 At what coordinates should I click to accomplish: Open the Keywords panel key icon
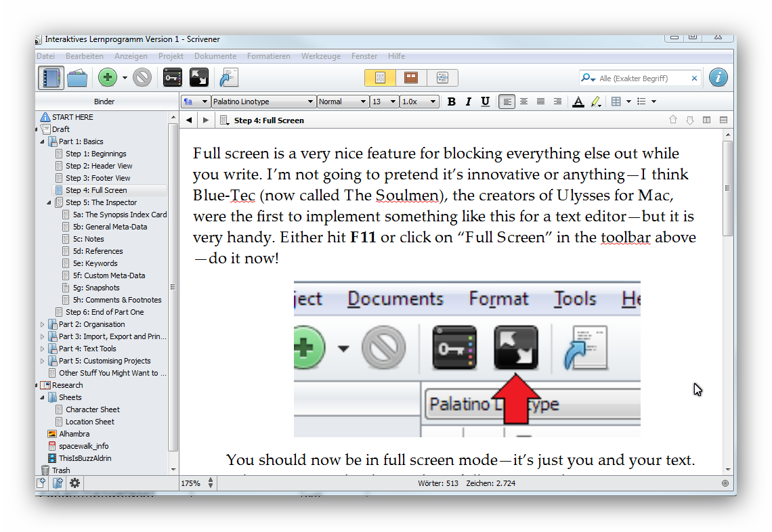point(173,78)
